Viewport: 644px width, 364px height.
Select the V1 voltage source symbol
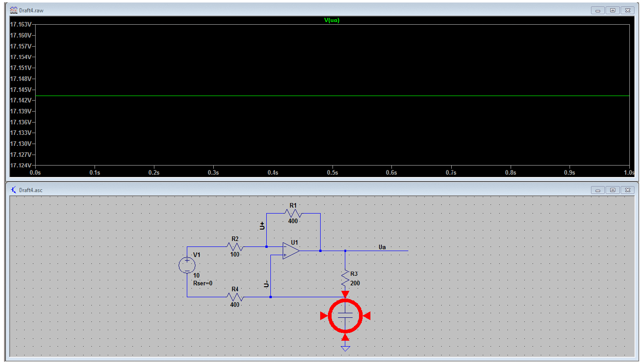click(x=187, y=265)
